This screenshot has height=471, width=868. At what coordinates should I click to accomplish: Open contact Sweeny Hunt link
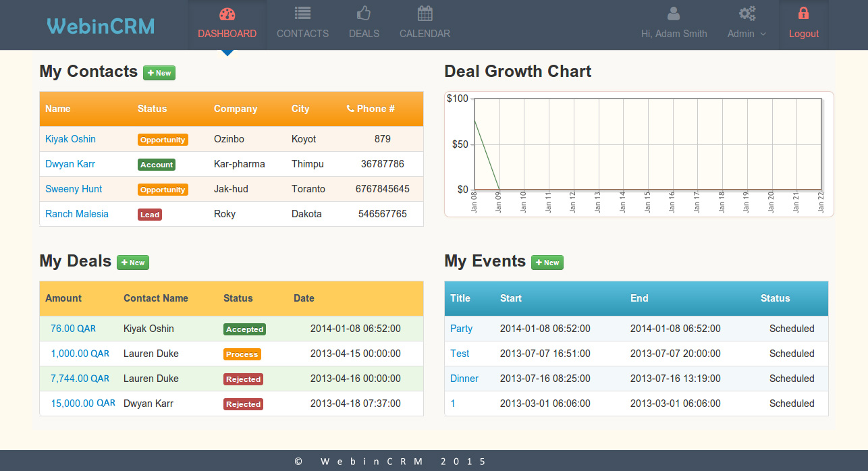(x=74, y=189)
